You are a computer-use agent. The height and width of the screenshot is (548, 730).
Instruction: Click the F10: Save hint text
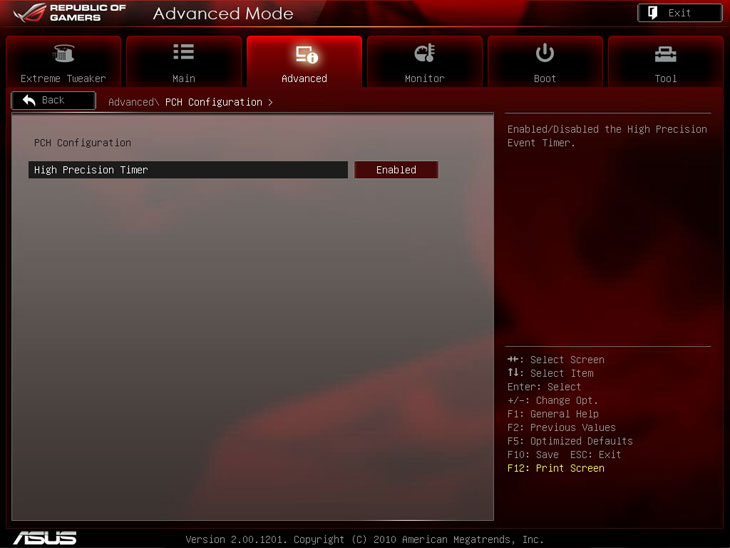tap(533, 455)
